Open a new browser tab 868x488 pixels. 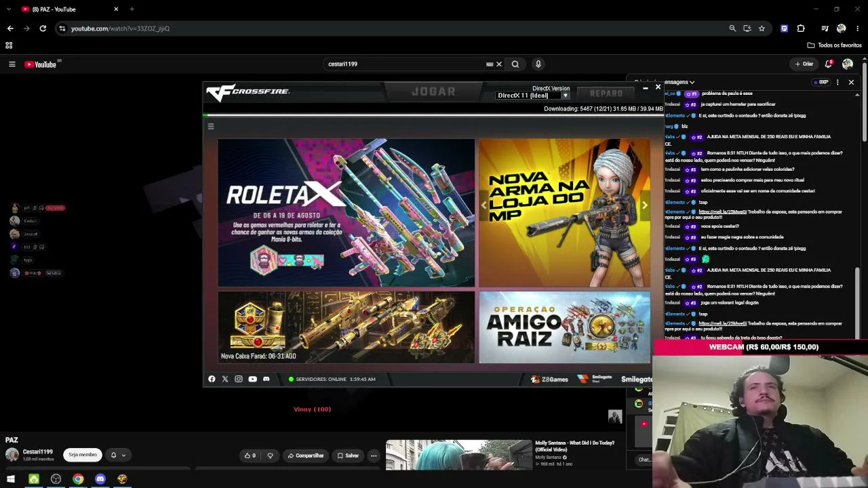coord(132,9)
